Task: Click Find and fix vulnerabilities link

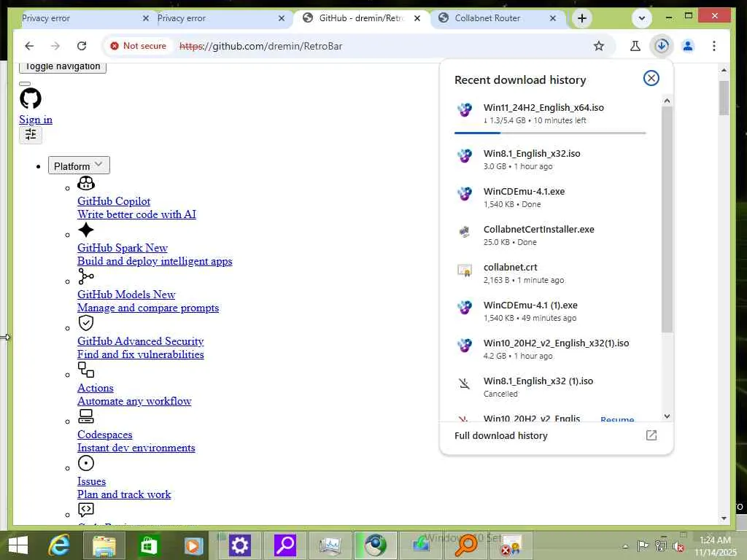Action: [x=141, y=354]
